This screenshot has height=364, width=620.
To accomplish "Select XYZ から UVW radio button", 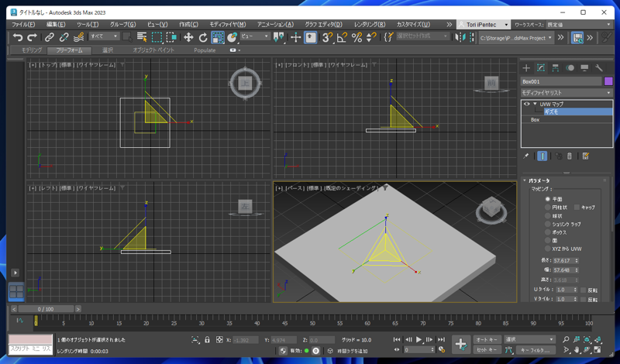I will point(548,249).
